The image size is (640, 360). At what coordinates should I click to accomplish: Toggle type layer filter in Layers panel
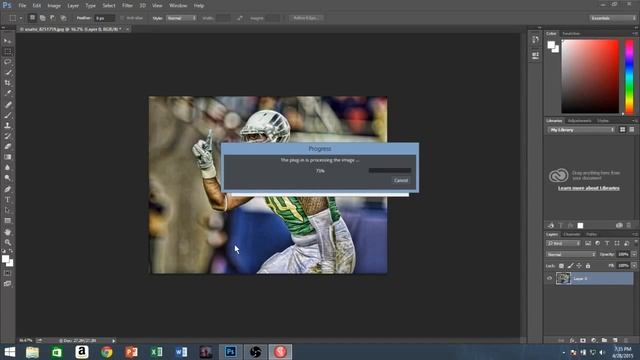pos(607,243)
